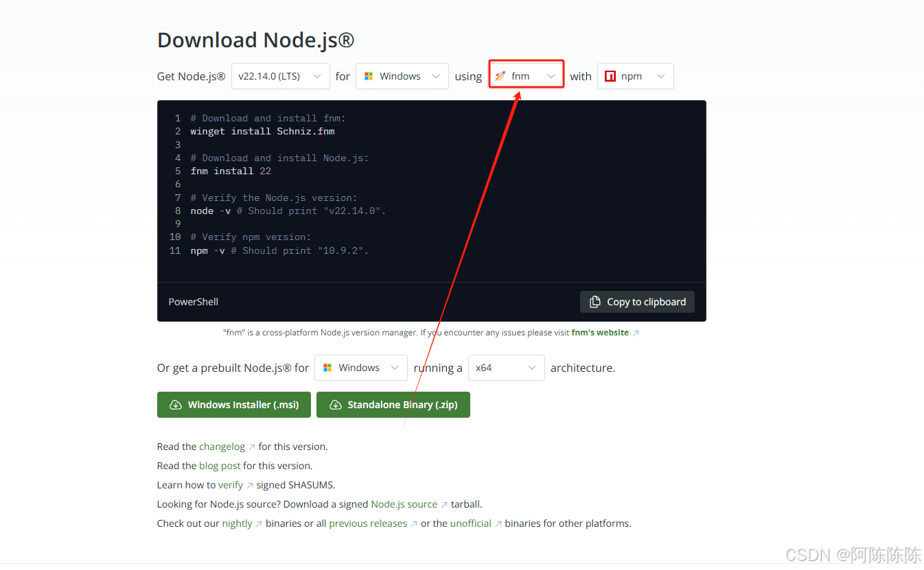Open the blog post link
This screenshot has height=570, width=924.
pos(220,466)
